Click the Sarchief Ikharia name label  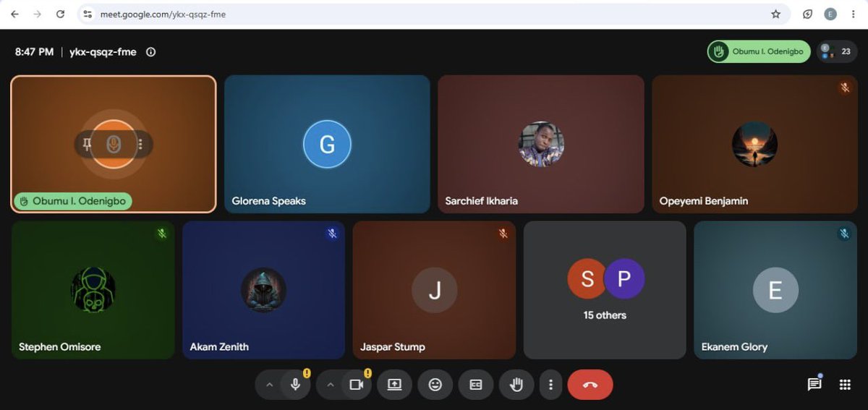coord(482,201)
